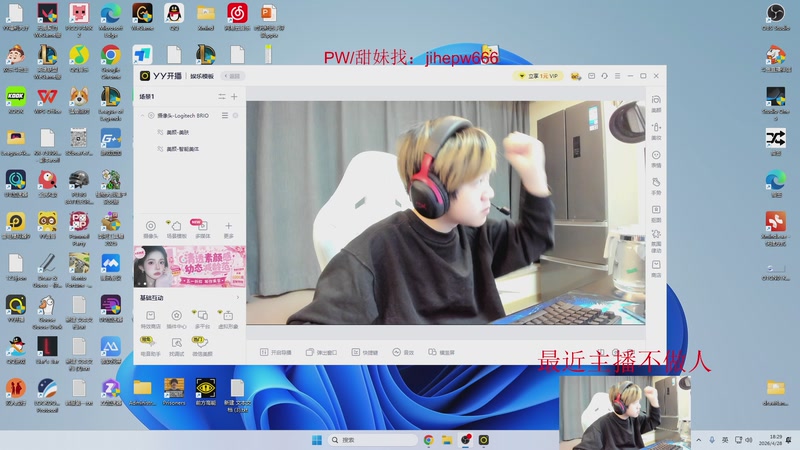Expand the system tray hidden icons chevron
Image resolution: width=800 pixels, height=450 pixels.
pyautogui.click(x=698, y=440)
